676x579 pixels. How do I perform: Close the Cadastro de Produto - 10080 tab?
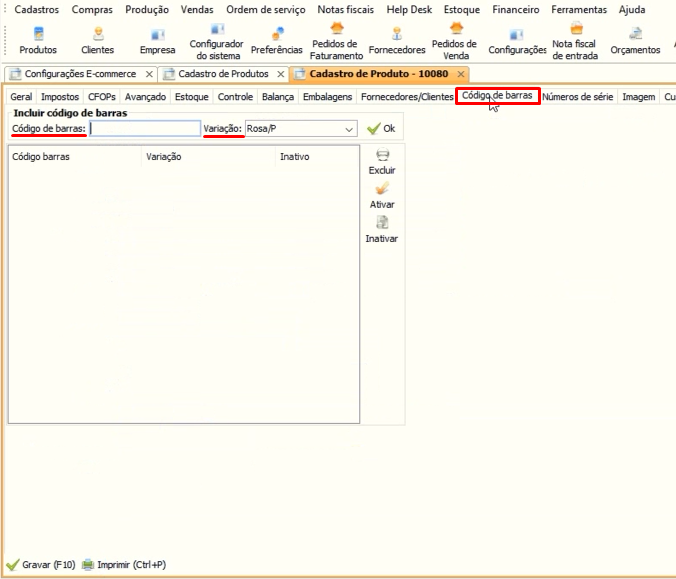[x=461, y=74]
